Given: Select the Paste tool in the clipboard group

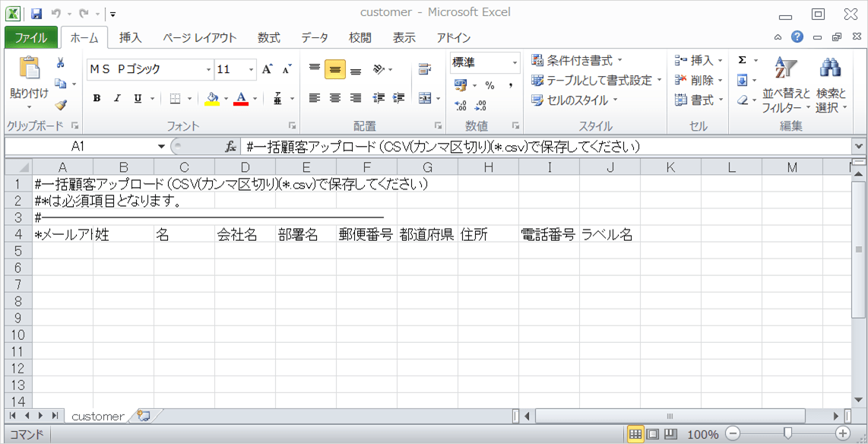Looking at the screenshot, I should point(29,72).
